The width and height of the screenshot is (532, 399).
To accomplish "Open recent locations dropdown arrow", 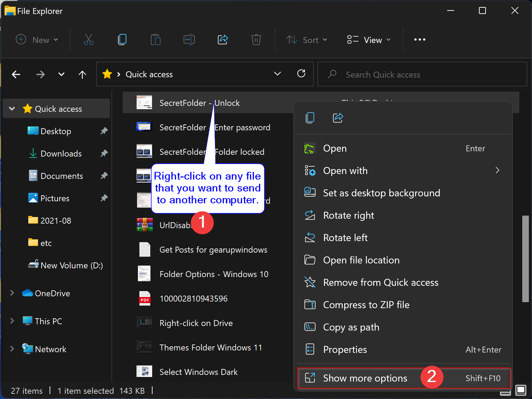I will 61,74.
